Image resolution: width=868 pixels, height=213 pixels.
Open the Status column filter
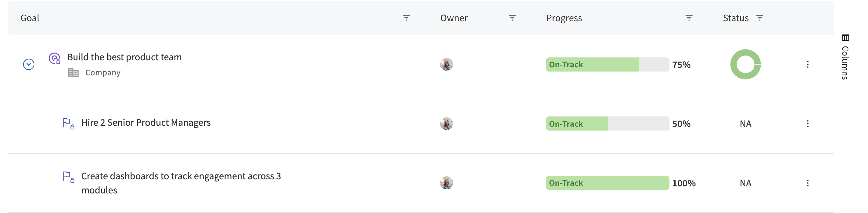click(x=759, y=18)
